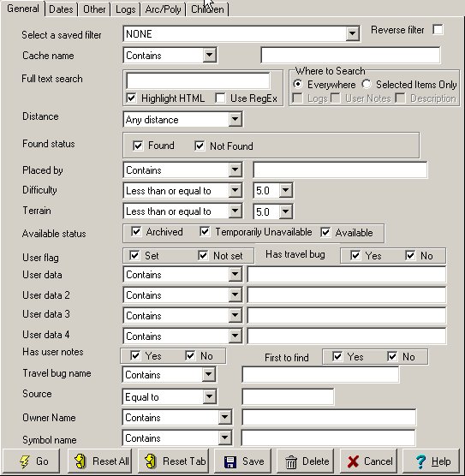
Task: Switch to the Arc/Poly tab
Action: (x=163, y=9)
